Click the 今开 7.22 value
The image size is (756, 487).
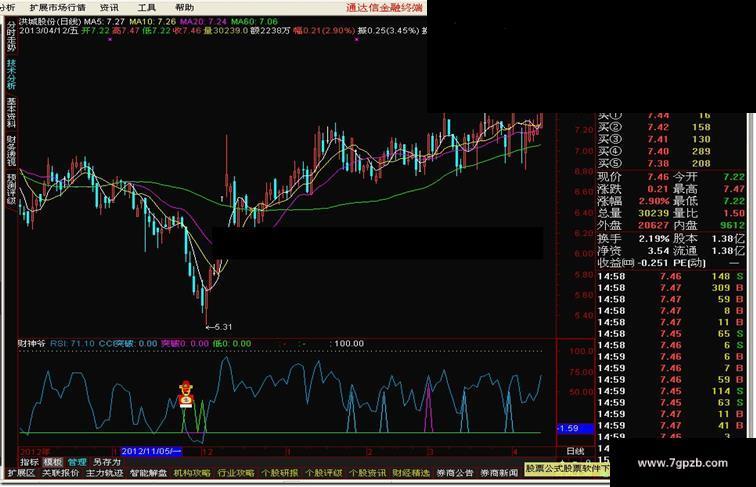click(734, 177)
